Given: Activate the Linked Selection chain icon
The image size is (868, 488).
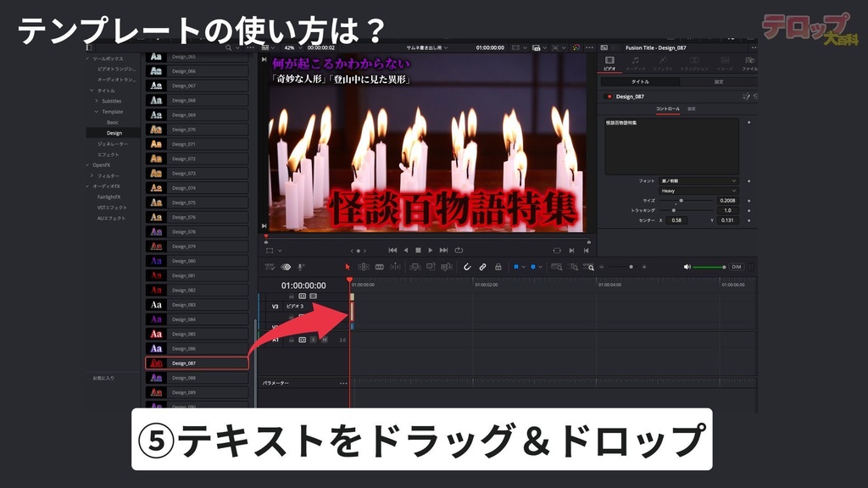Looking at the screenshot, I should point(481,267).
